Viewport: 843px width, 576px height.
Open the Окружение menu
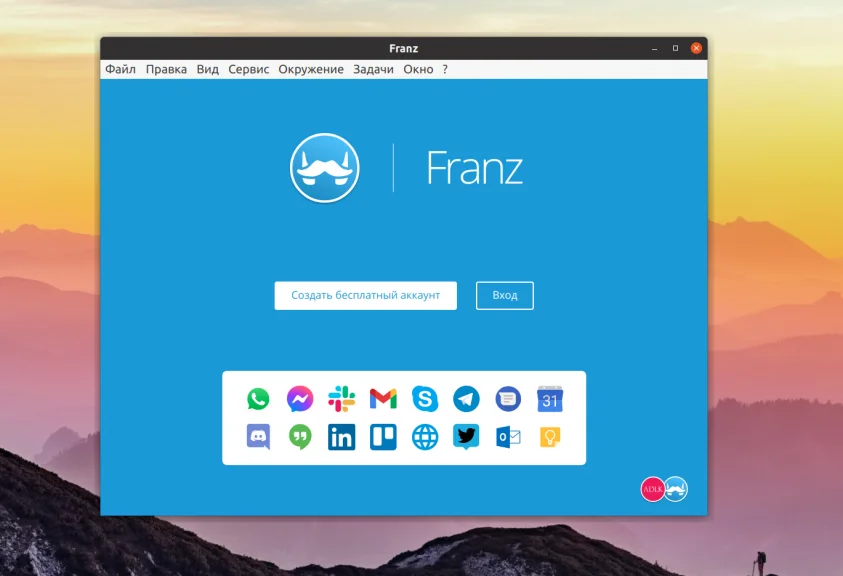[x=311, y=69]
